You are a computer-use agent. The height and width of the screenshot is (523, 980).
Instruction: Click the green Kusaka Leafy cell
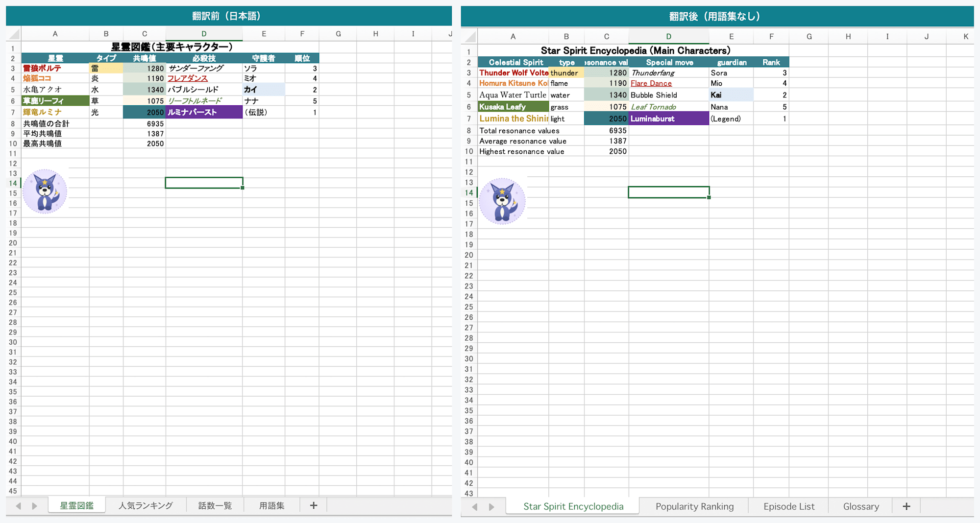pos(513,107)
